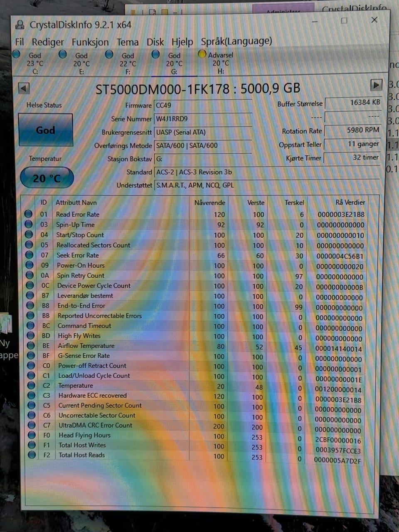Click status dot for Load/Unload Cycle Count
This screenshot has width=399, height=532.
coord(31,375)
